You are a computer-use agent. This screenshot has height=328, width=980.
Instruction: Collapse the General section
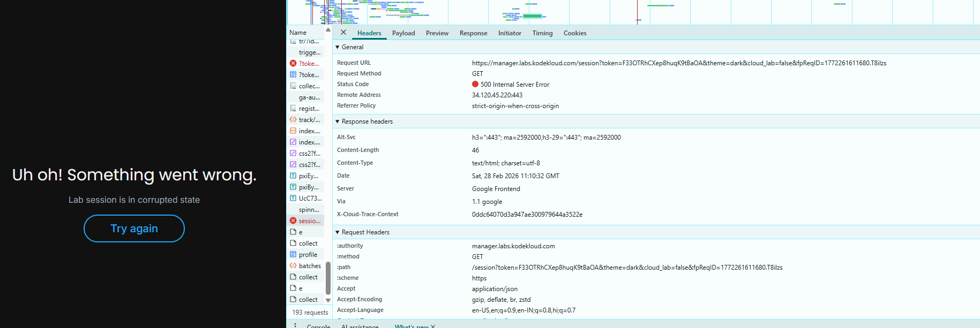click(338, 47)
